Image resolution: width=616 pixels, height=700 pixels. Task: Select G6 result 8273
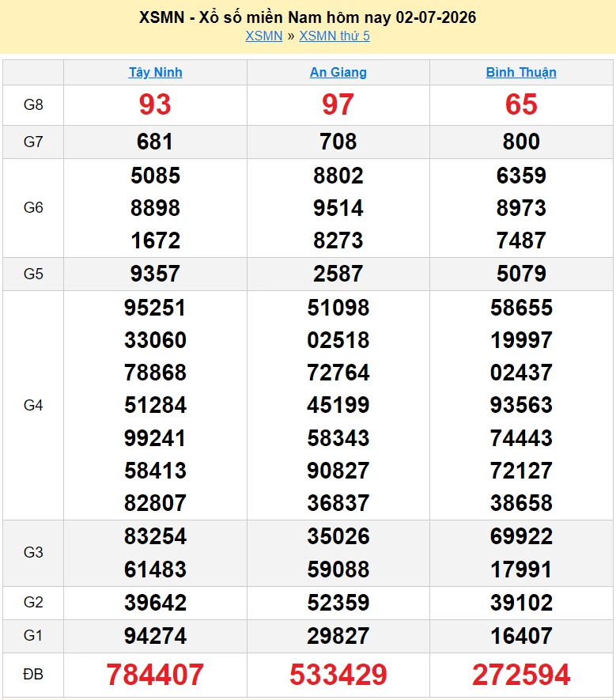pos(338,240)
